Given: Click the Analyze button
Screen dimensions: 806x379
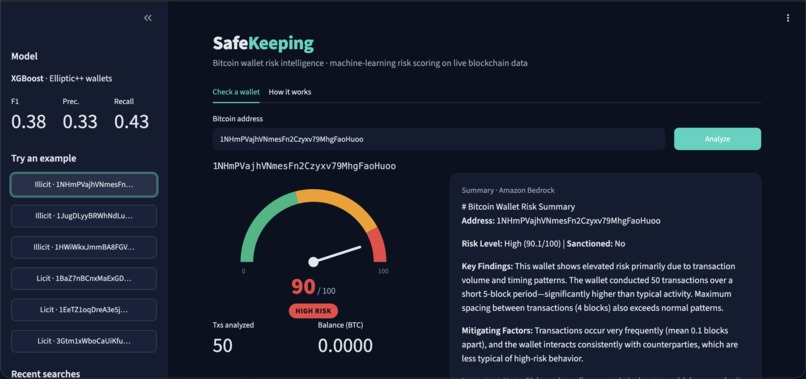Looking at the screenshot, I should coord(717,139).
